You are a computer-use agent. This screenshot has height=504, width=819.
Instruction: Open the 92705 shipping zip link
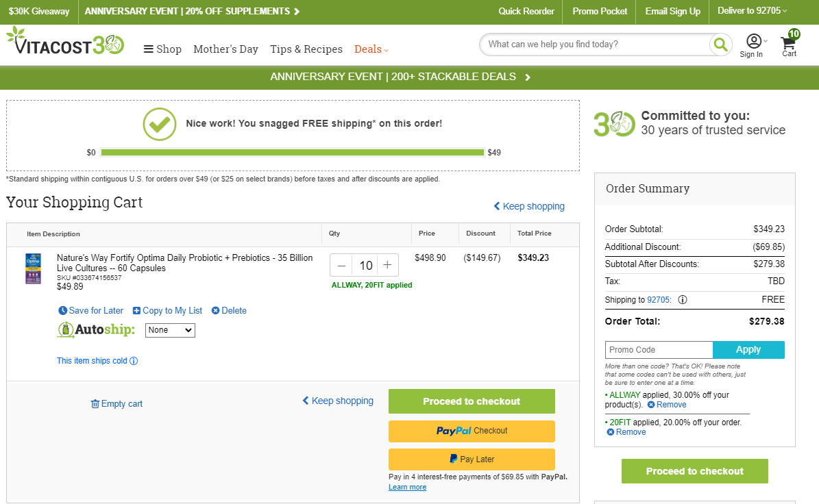point(659,300)
